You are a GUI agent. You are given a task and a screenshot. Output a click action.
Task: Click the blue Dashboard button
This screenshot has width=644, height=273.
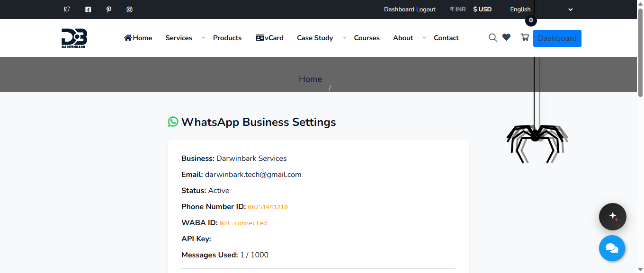point(557,38)
